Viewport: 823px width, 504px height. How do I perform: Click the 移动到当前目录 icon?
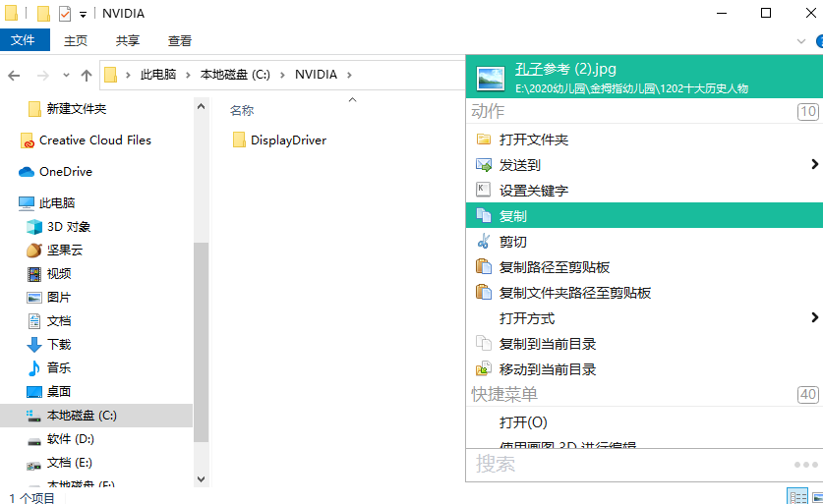pyautogui.click(x=483, y=369)
